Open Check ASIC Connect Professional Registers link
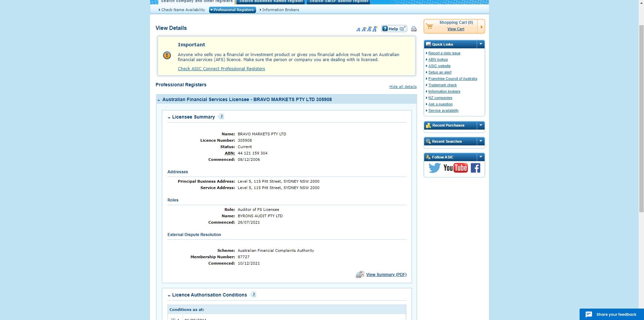 click(221, 69)
